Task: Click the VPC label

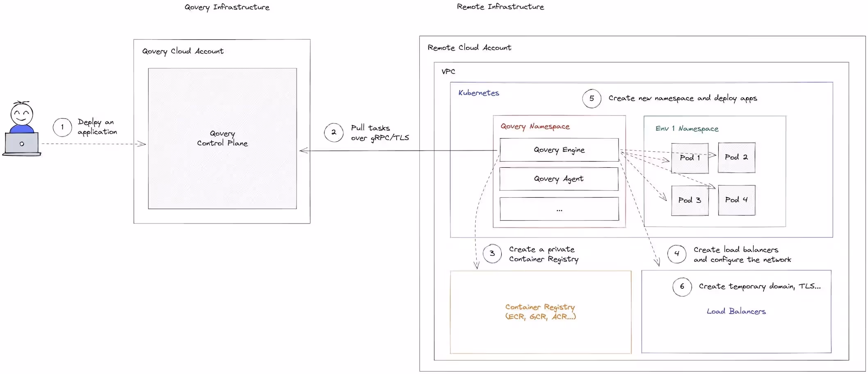Action: click(448, 71)
